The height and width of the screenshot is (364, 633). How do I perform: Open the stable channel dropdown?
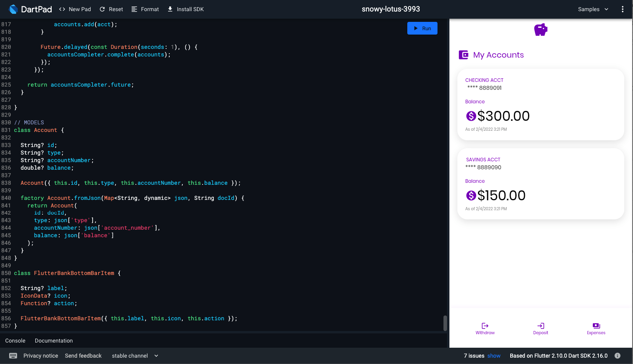click(x=135, y=356)
